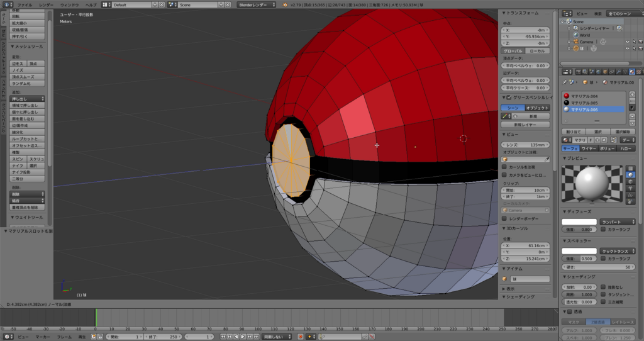Click the red record keyframe button
The width and height of the screenshot is (644, 341).
point(301,337)
